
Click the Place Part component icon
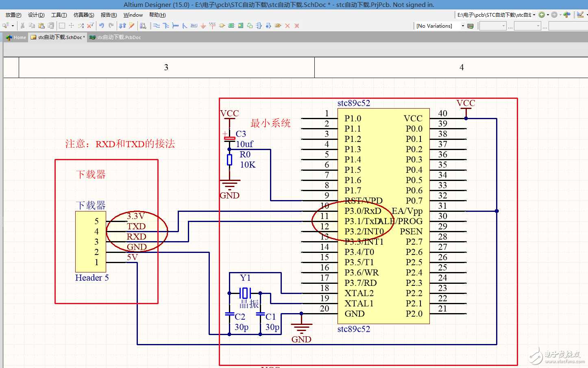222,26
